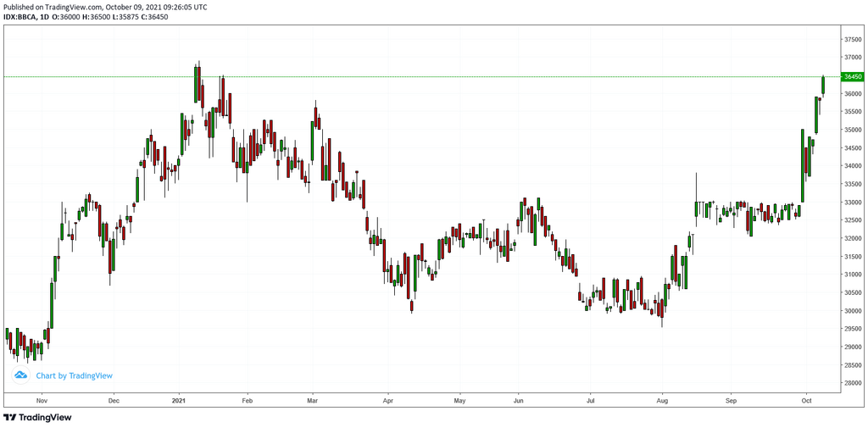Select the 2021 label on time axis
The height and width of the screenshot is (428, 868).
tap(179, 398)
